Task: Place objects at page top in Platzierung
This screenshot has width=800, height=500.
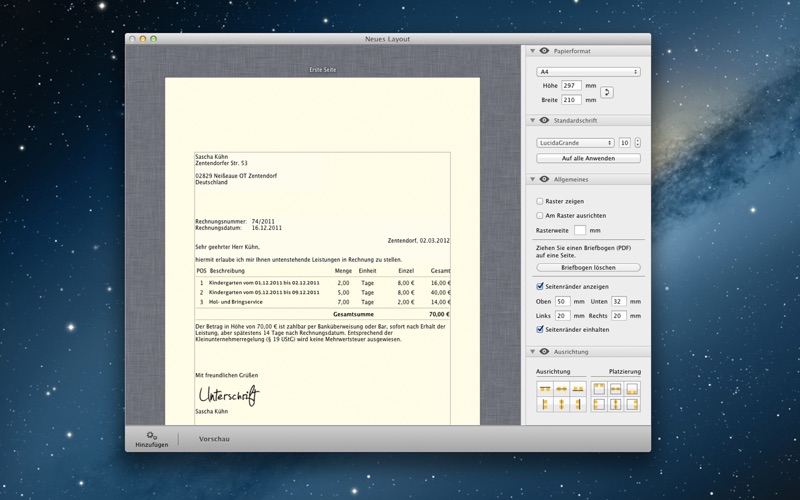Action: [599, 389]
